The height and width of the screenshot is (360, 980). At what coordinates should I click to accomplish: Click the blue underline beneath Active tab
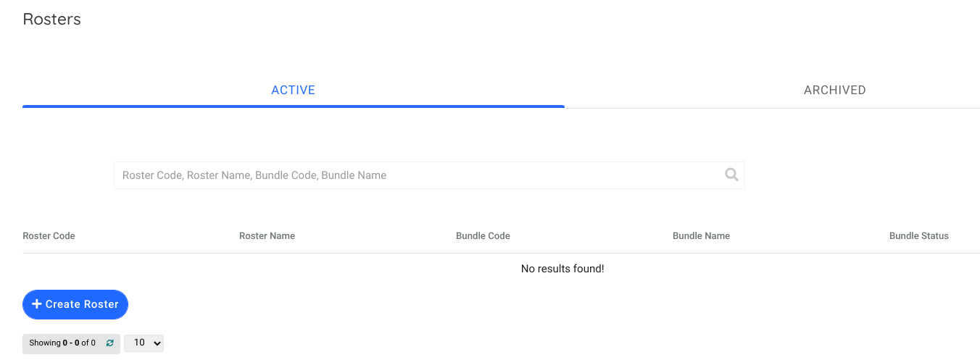[293, 106]
